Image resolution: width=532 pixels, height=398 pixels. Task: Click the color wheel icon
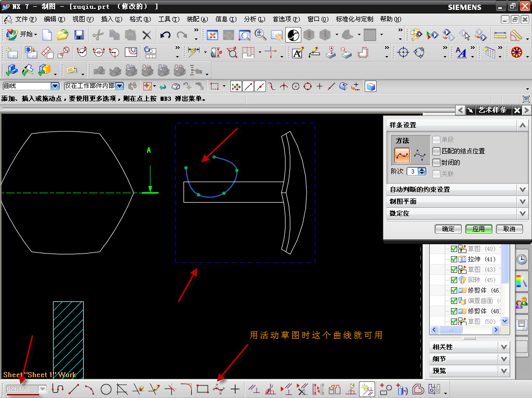click(x=516, y=52)
